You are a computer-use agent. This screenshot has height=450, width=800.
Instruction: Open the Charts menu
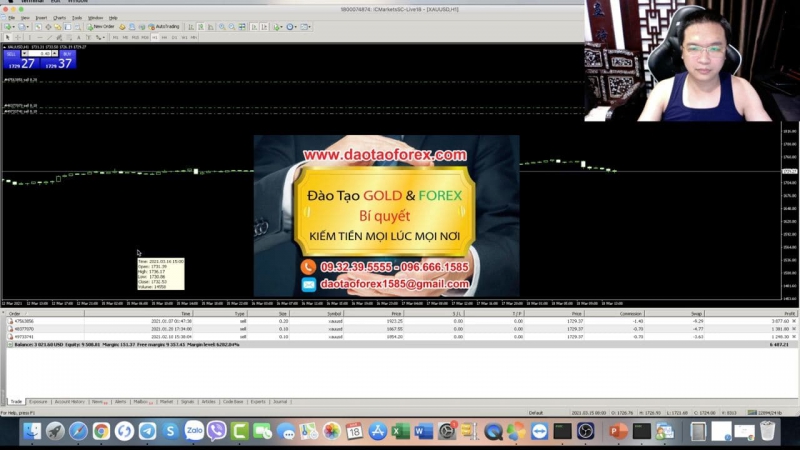tap(59, 17)
